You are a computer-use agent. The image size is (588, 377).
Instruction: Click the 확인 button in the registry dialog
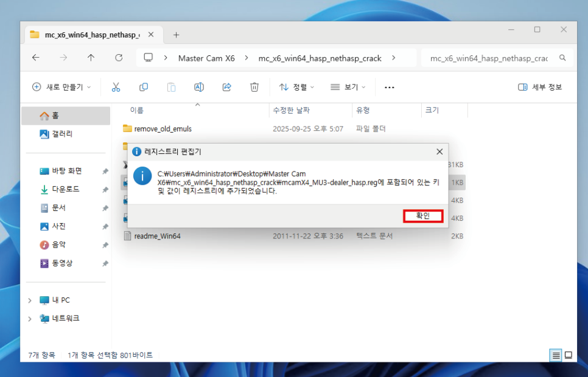point(423,216)
